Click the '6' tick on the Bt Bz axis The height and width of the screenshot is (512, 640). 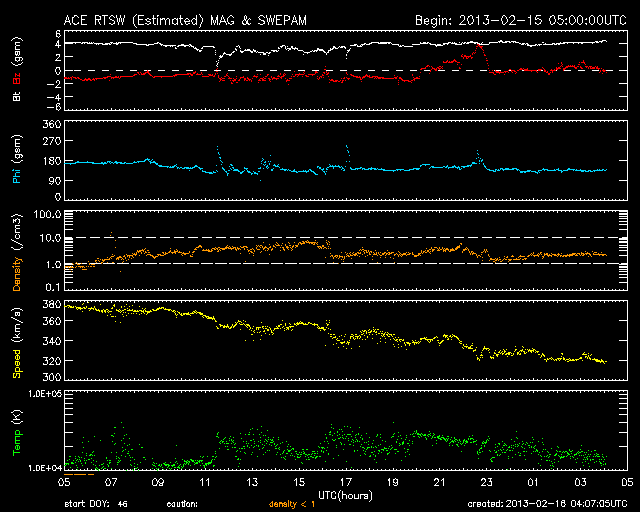click(x=58, y=33)
